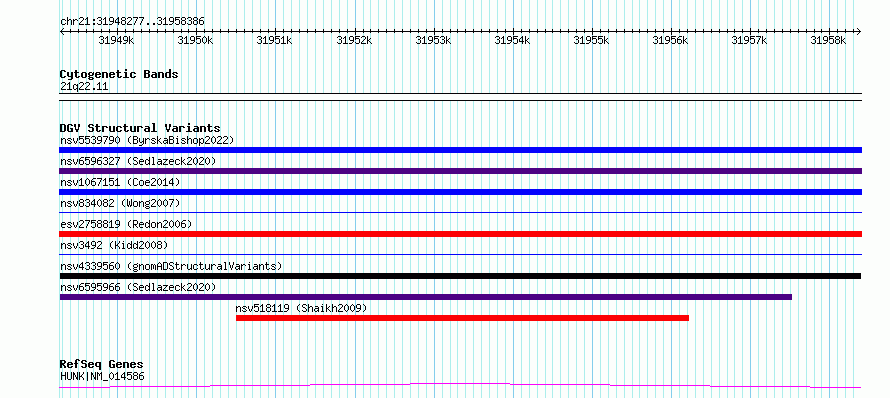Image resolution: width=890 pixels, height=398 pixels.
Task: Open nsv4339560 (gnomADStructuralVariants) label
Action: tap(171, 266)
